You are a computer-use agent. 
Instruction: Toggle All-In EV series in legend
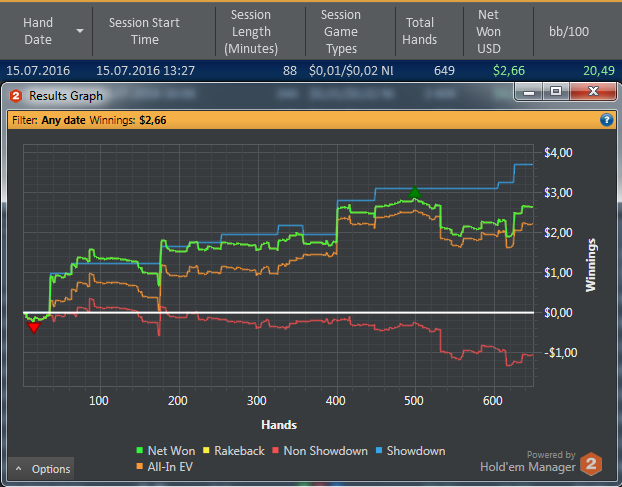165,466
